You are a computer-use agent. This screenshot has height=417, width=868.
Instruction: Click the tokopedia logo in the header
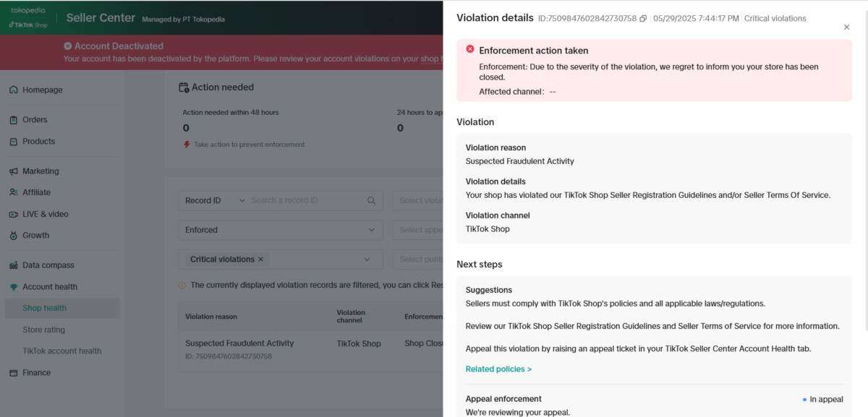click(x=28, y=11)
